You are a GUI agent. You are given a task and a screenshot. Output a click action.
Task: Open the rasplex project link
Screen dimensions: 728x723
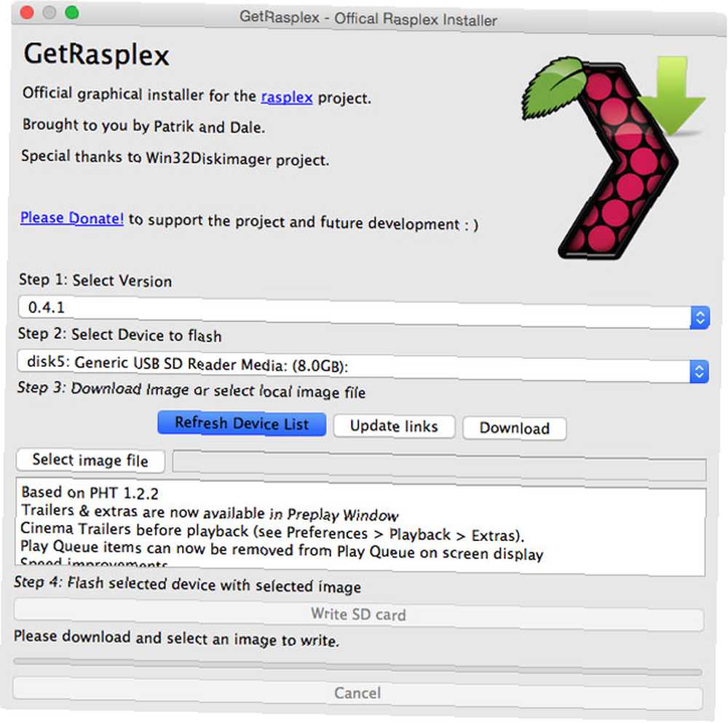[x=286, y=97]
